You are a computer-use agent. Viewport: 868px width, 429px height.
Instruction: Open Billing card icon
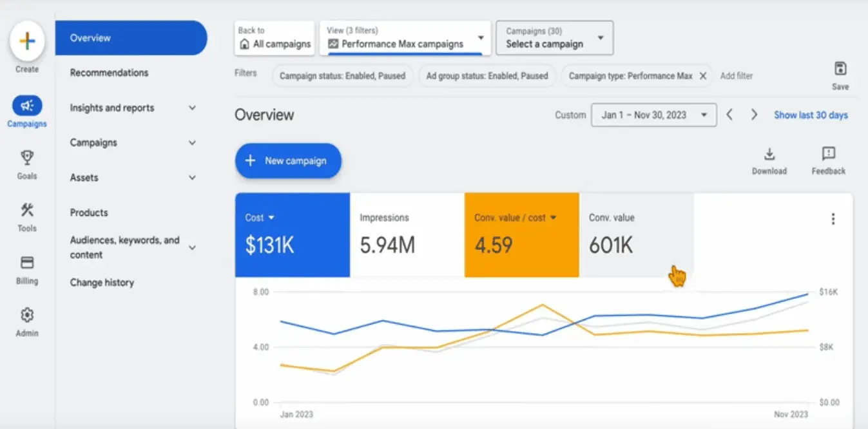click(x=27, y=263)
